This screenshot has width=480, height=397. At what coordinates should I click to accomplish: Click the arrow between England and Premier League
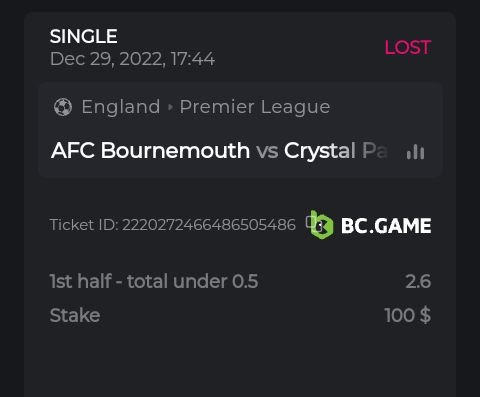click(170, 107)
